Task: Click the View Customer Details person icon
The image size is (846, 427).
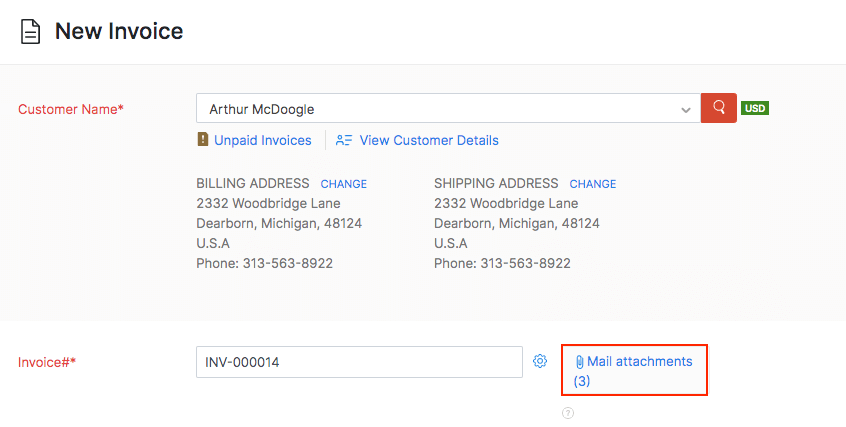Action: pos(344,140)
